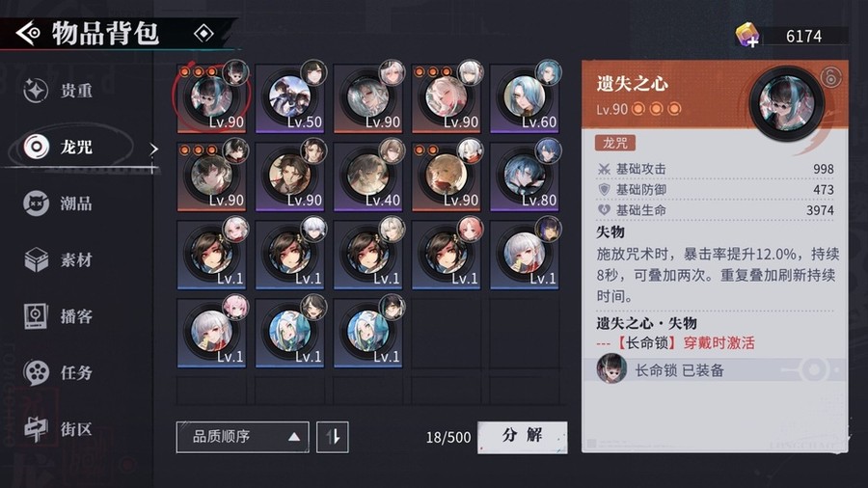The height and width of the screenshot is (488, 868).
Task: Expand the chevron next to 龙咒
Action: (x=154, y=149)
